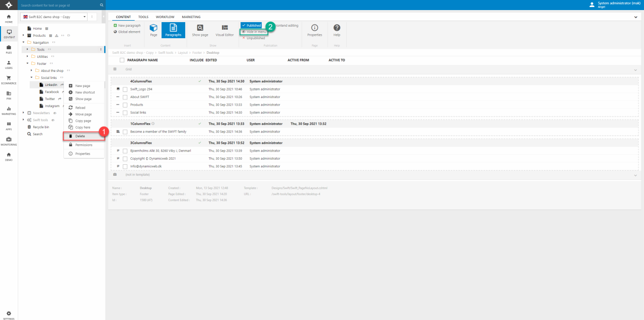This screenshot has width=644, height=320.
Task: Click the Help question mark icon
Action: pyautogui.click(x=337, y=30)
